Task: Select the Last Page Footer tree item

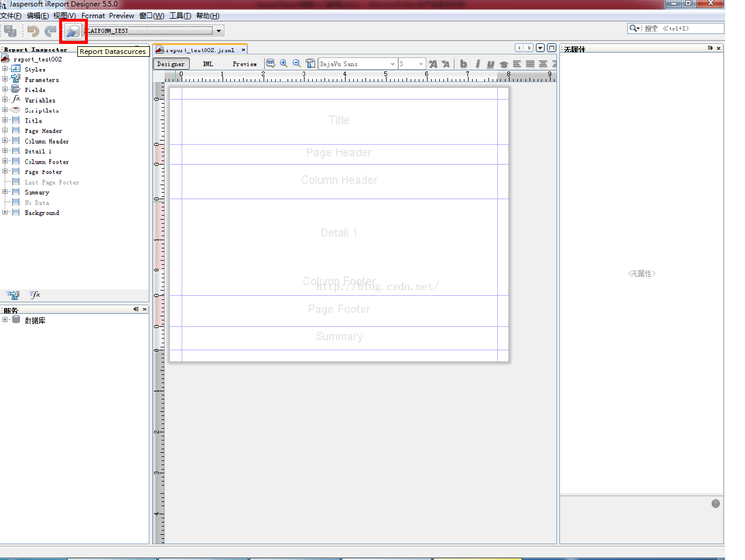Action: coord(52,182)
